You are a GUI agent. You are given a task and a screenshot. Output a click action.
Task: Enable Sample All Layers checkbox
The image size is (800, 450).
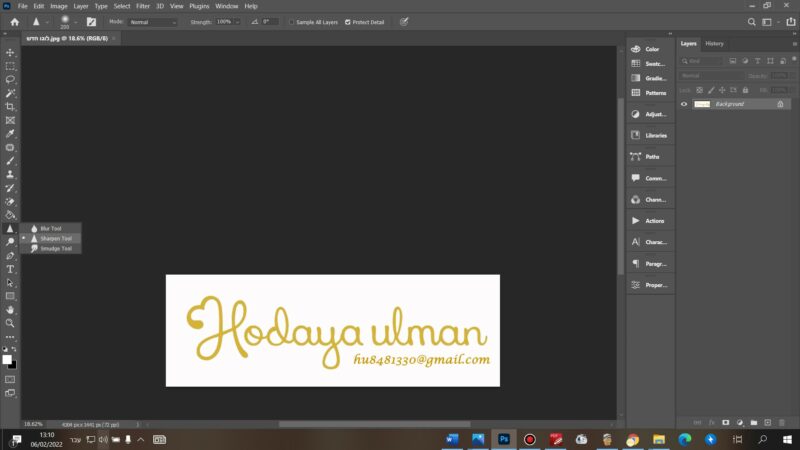tap(291, 21)
